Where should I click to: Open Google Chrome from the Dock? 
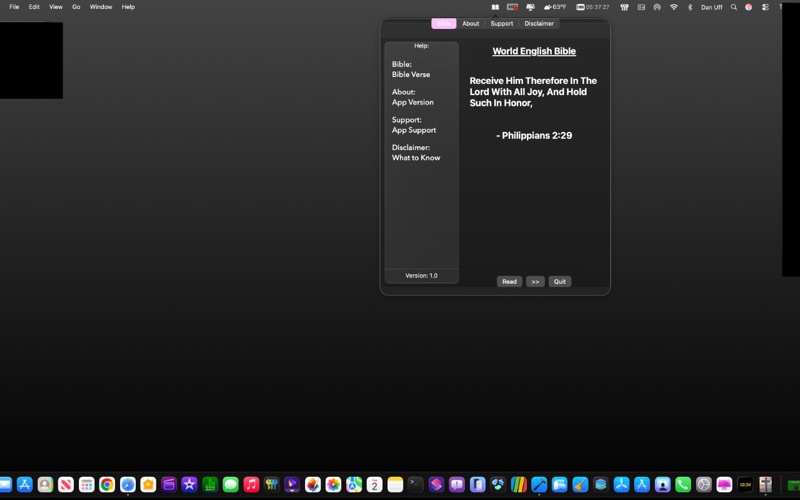(107, 484)
